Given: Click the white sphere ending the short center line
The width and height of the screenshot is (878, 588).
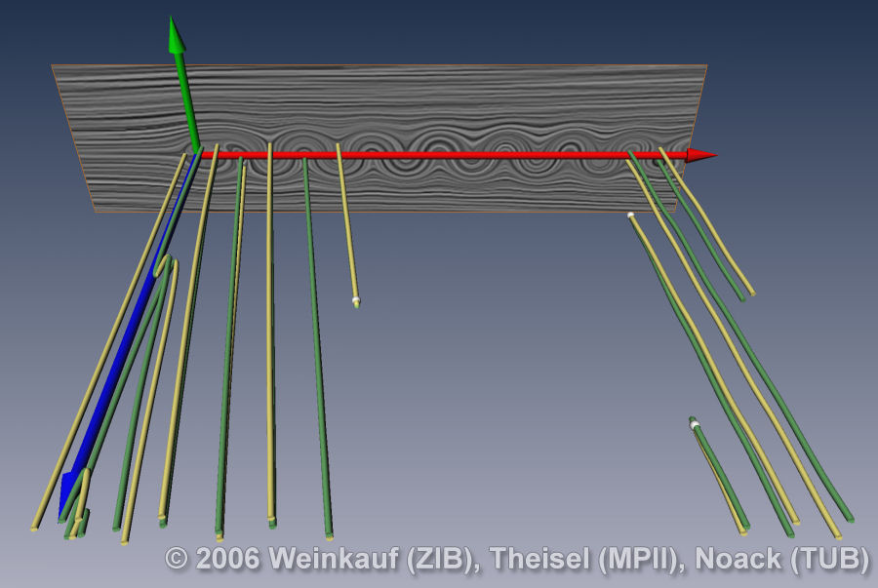Looking at the screenshot, I should (x=355, y=300).
